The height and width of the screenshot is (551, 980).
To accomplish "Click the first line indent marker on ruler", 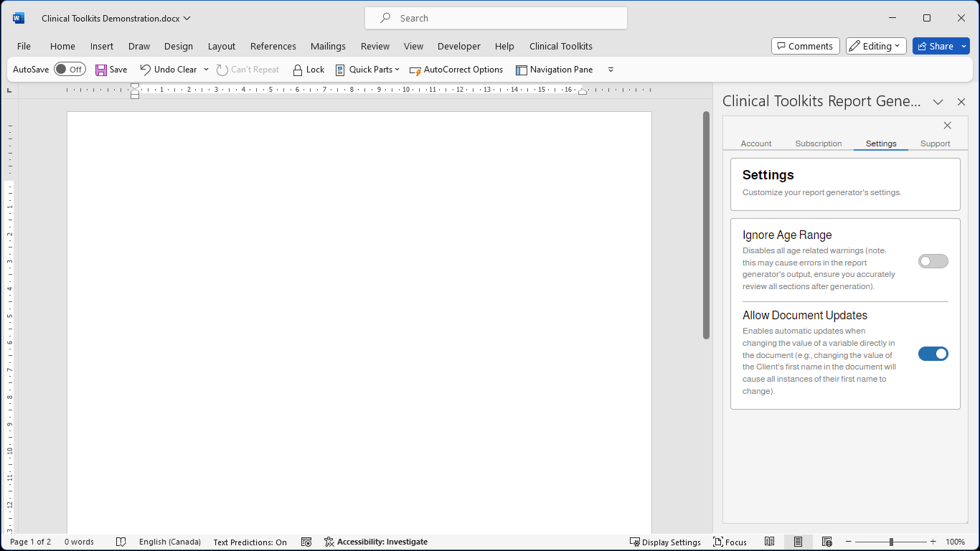I will pos(135,86).
